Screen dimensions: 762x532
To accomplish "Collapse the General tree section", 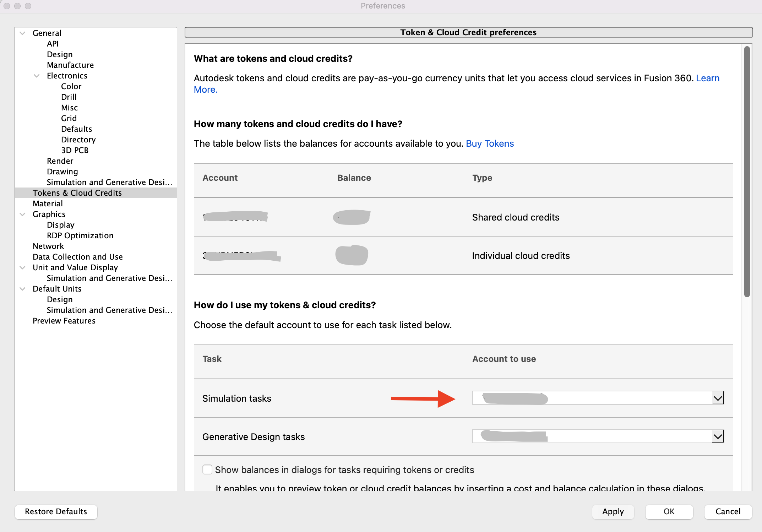I will (x=23, y=33).
